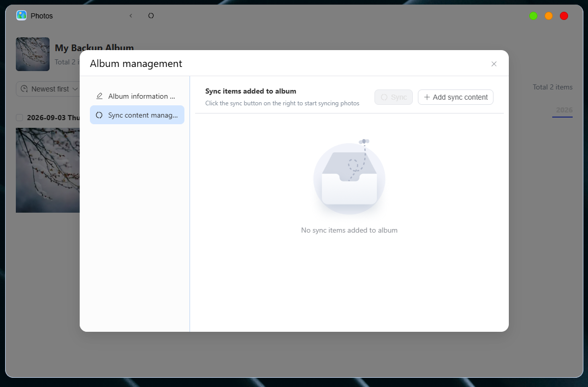Close the Album management dialog

click(494, 64)
